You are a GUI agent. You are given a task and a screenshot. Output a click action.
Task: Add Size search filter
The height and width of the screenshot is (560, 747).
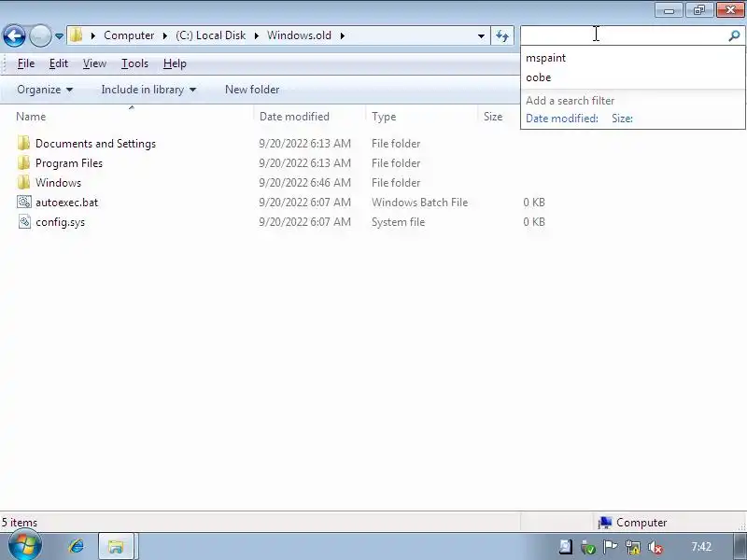(x=622, y=119)
